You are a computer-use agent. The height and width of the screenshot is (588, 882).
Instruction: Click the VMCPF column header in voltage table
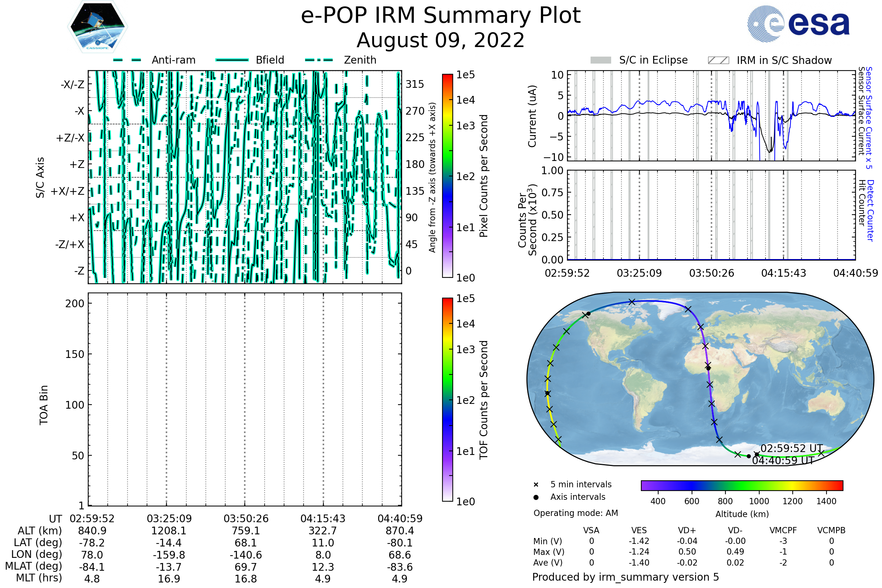coord(783,530)
